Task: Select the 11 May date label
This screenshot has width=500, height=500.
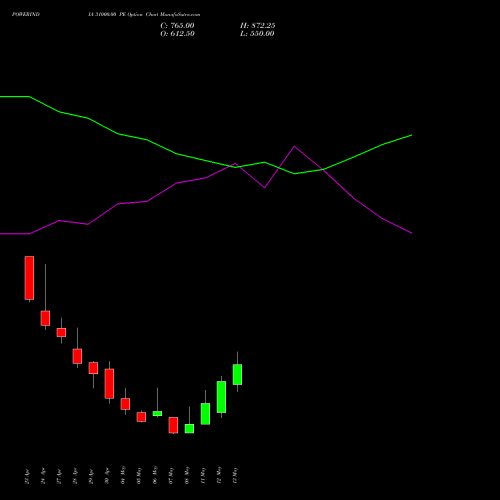Action: coord(203,475)
